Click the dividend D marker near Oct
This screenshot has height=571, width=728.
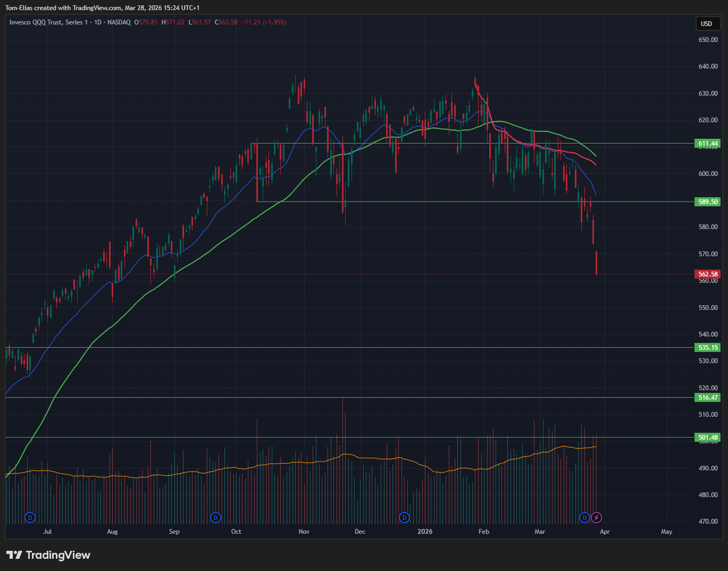(x=215, y=517)
